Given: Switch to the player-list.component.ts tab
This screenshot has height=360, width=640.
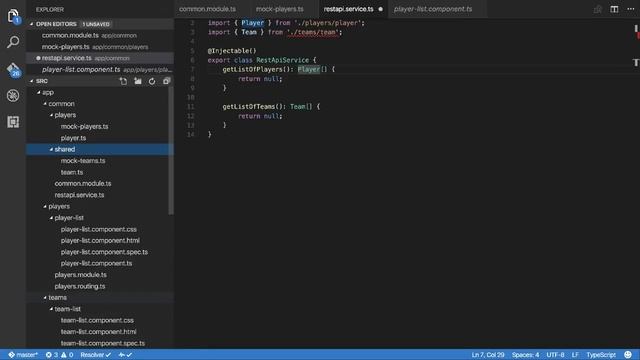Looking at the screenshot, I should coord(433,9).
